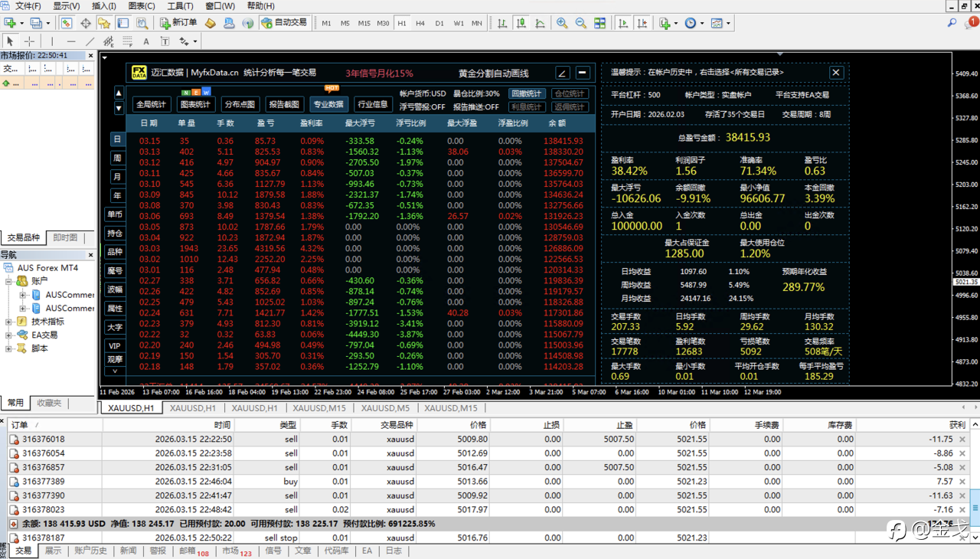Viewport: 980px width, 559px height.
Task: Toggle the chart auto-scroll button
Action: [x=623, y=23]
